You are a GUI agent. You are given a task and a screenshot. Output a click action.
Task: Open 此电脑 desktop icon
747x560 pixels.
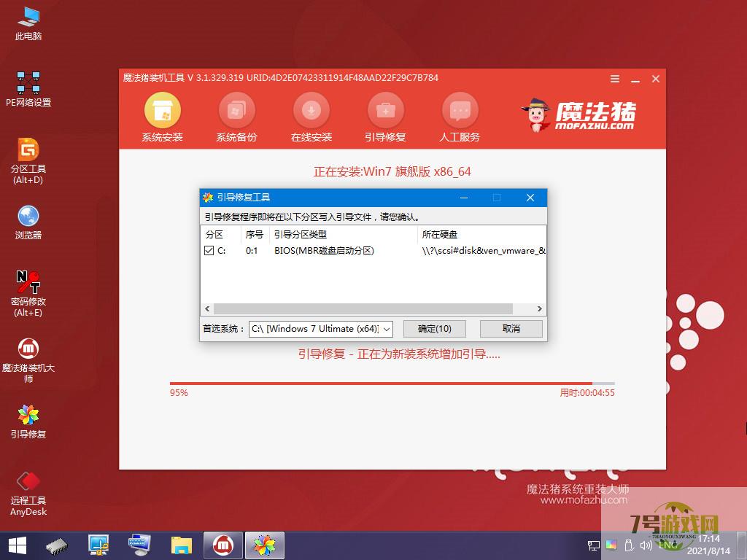point(28,24)
